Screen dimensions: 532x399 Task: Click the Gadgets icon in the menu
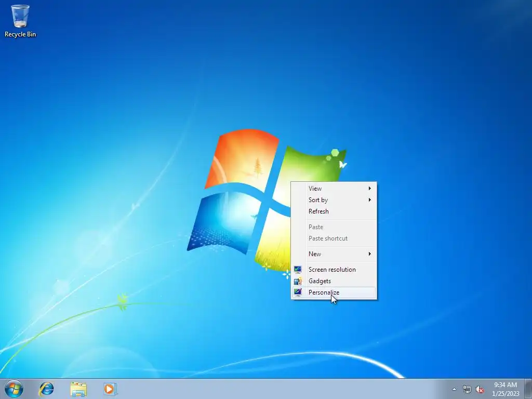click(x=298, y=281)
